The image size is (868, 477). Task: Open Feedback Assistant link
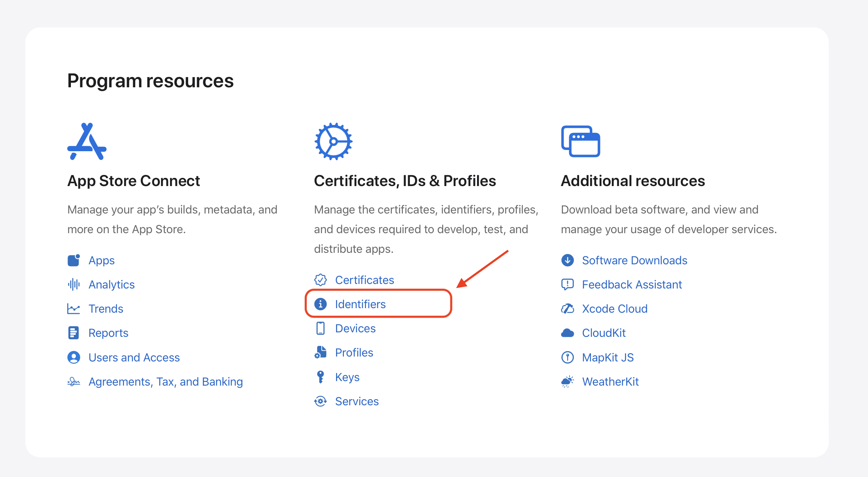tap(632, 284)
